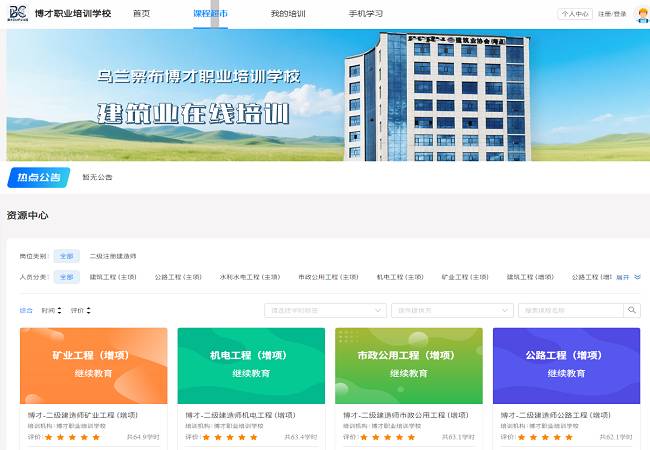This screenshot has height=450, width=650.
Task: Select 全部 in 岗位类别 filter
Action: (x=65, y=256)
